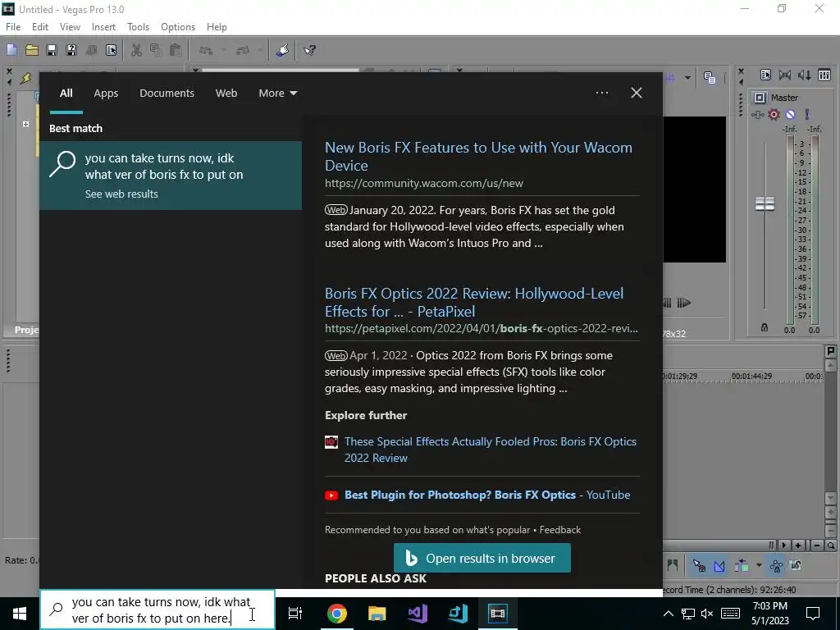
Task: Open the File menu
Action: [x=13, y=27]
